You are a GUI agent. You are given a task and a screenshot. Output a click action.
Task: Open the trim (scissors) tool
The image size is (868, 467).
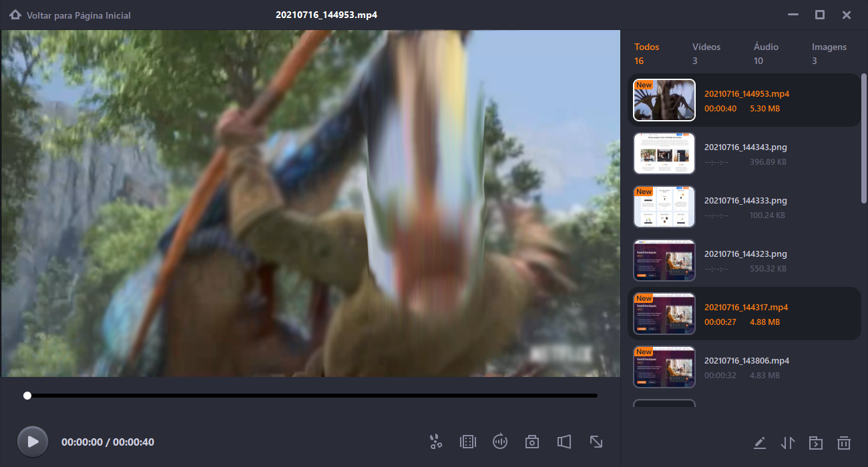point(436,442)
